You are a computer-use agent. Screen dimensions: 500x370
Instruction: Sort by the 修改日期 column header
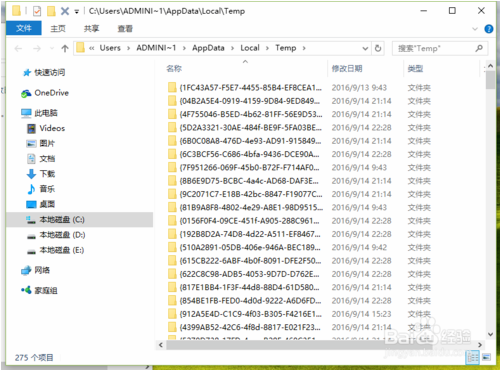tap(347, 69)
